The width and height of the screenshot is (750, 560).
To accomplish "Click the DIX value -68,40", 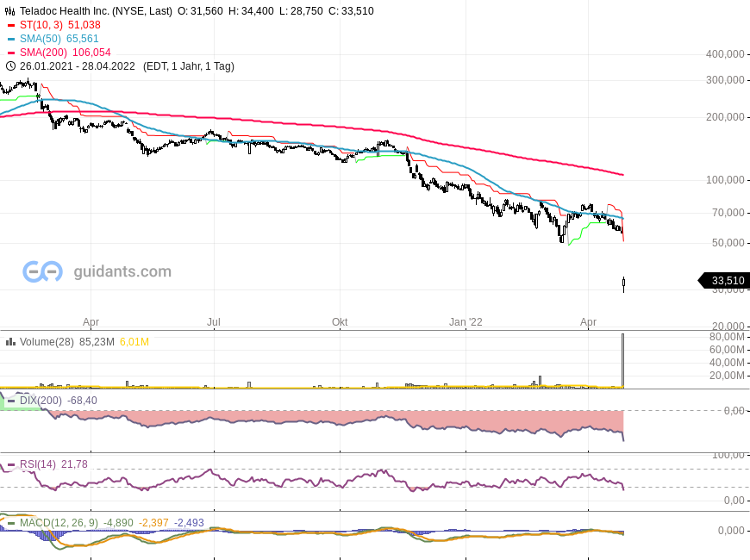I will click(x=82, y=401).
